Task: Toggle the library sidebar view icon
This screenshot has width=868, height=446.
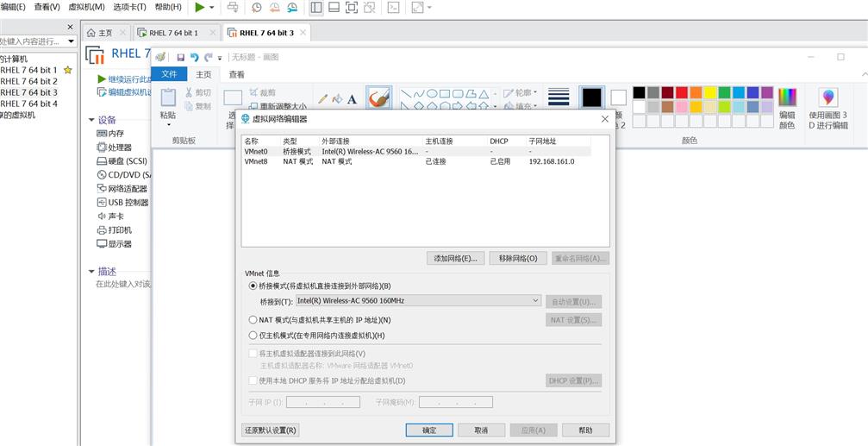Action: (316, 7)
